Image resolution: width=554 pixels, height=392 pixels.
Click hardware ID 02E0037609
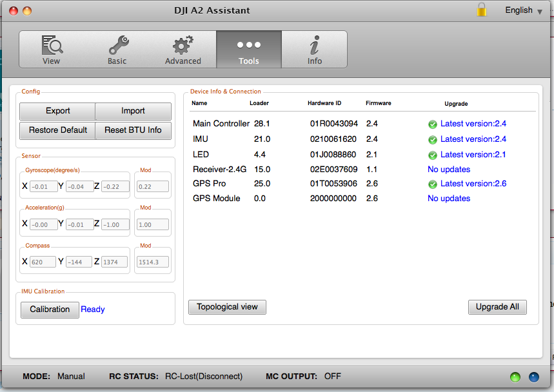click(x=333, y=170)
